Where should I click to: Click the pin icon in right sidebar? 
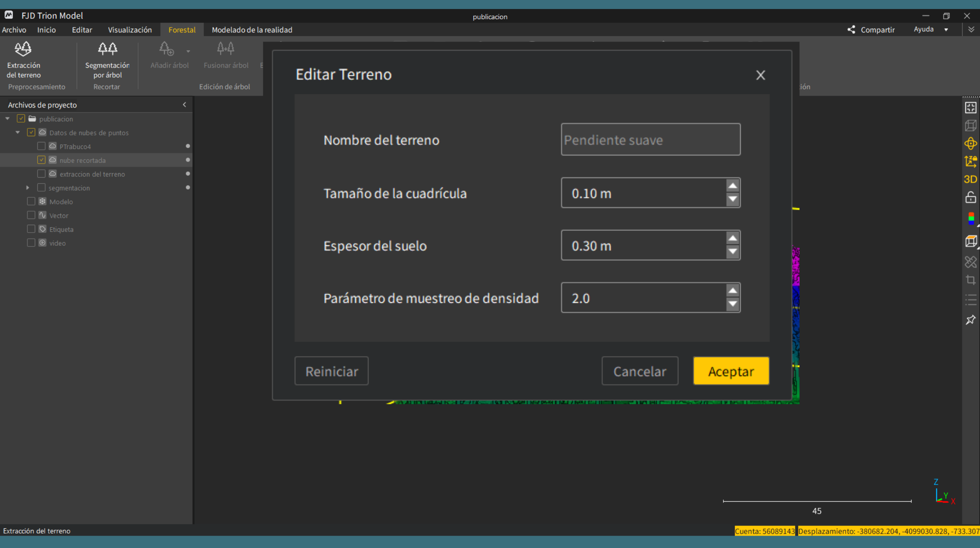pyautogui.click(x=970, y=320)
